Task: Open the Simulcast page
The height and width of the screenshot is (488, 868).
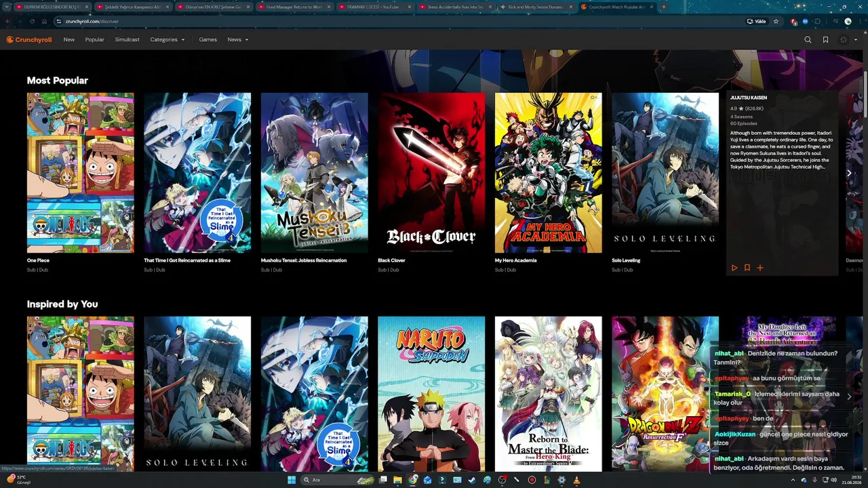Action: 127,40
